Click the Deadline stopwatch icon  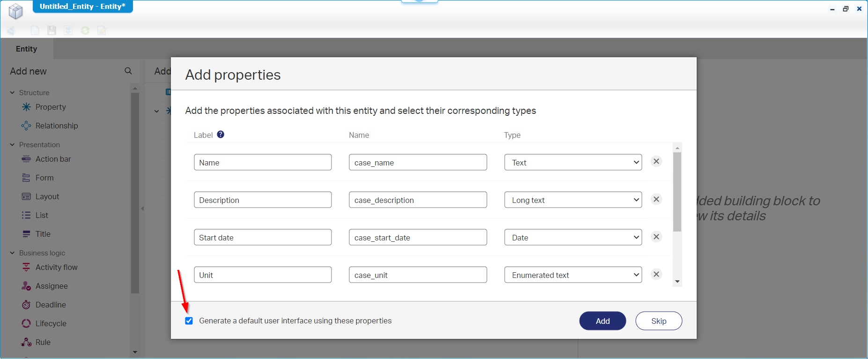[x=26, y=305]
